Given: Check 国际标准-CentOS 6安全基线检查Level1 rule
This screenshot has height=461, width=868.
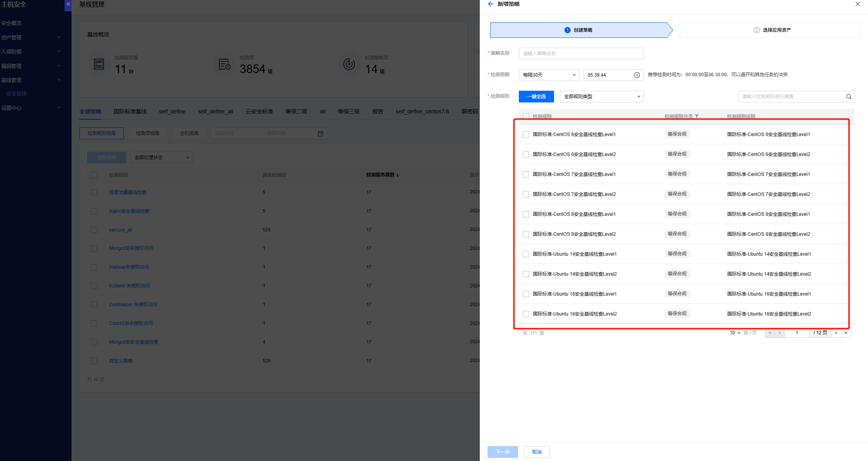Looking at the screenshot, I should (x=526, y=135).
